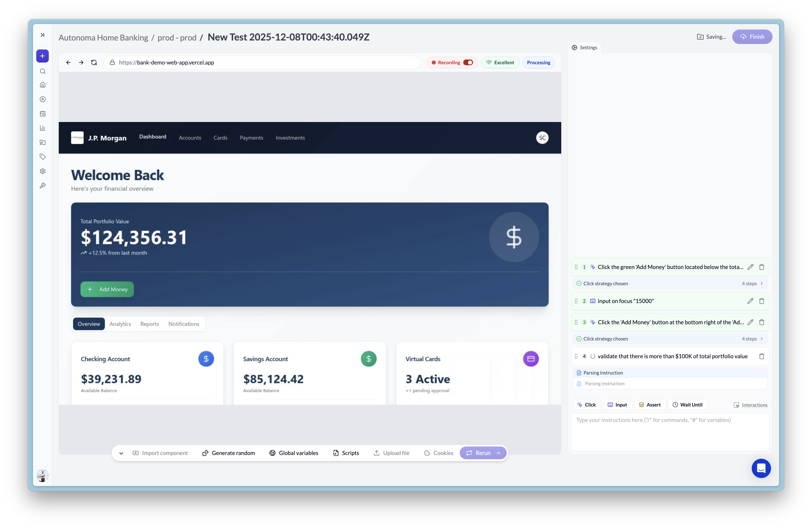Viewport: 812px width, 528px height.
Task: Switch to the Analytics tab
Action: pos(120,324)
